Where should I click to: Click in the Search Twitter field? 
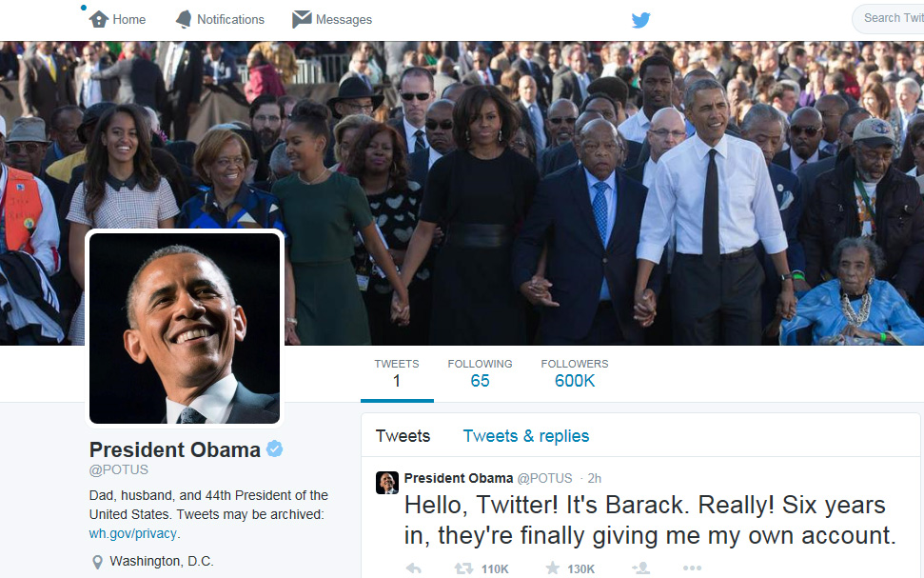pos(889,18)
